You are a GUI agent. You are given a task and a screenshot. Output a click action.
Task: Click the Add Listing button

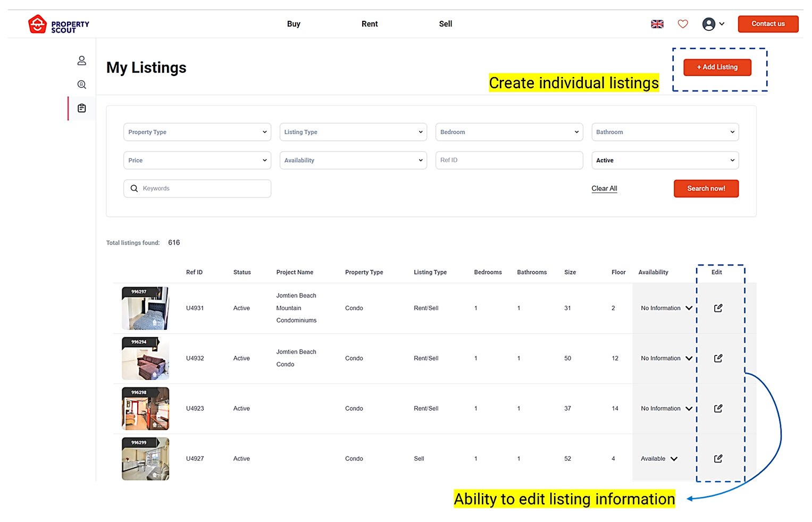pyautogui.click(x=717, y=67)
